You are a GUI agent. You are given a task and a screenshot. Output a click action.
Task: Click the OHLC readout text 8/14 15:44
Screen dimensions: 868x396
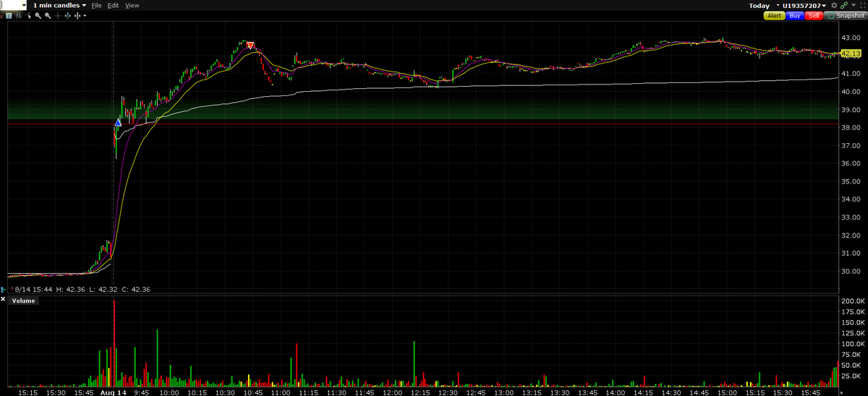[x=33, y=290]
